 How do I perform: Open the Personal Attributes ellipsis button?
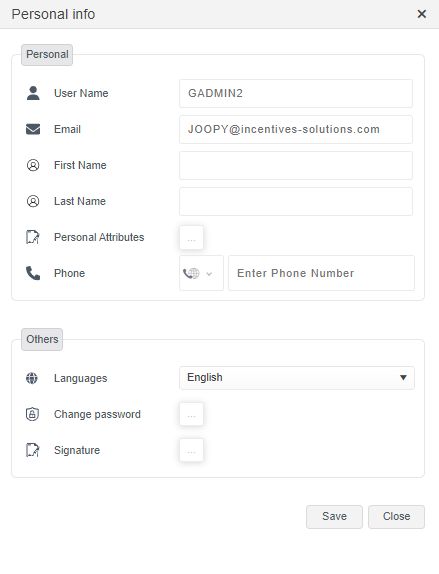(x=191, y=237)
